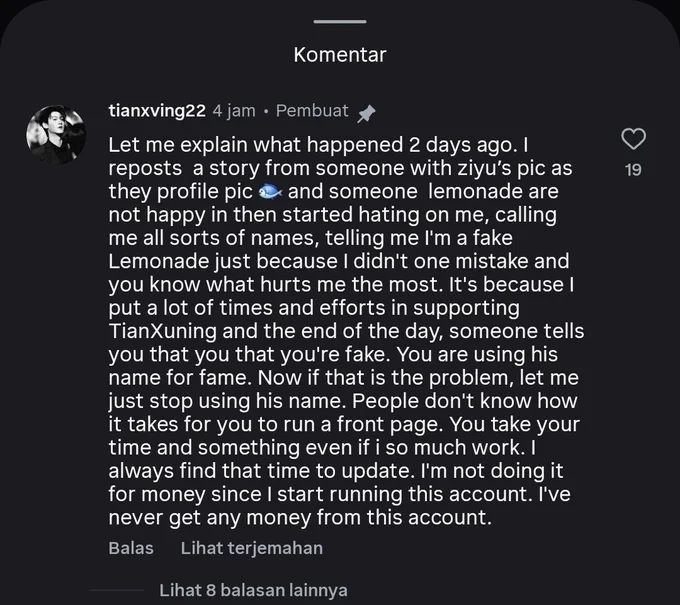Viewport: 680px width, 605px height.
Task: Expand Lihat 8 balasan lainnya replies
Action: (x=253, y=590)
